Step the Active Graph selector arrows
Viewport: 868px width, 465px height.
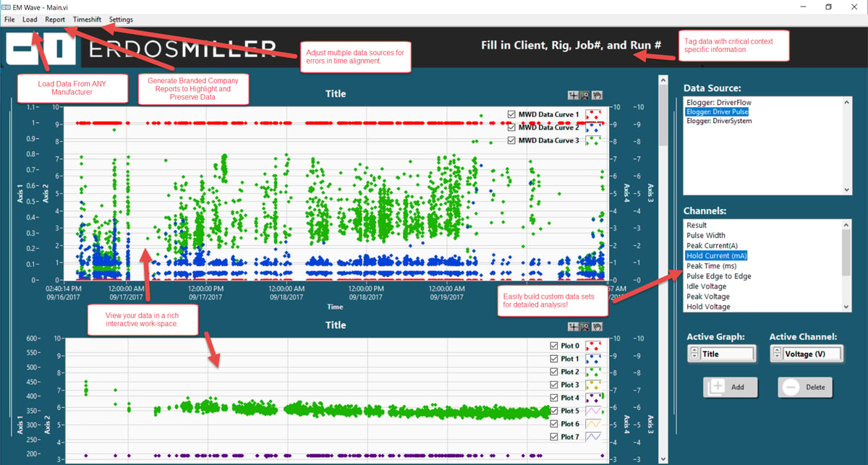tap(694, 354)
